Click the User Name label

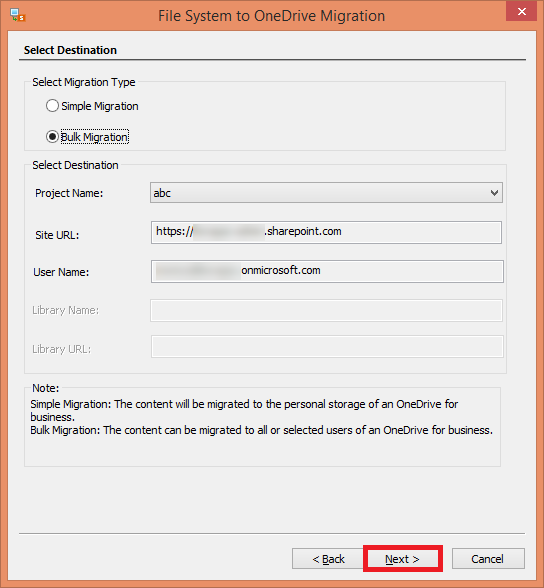pos(61,272)
